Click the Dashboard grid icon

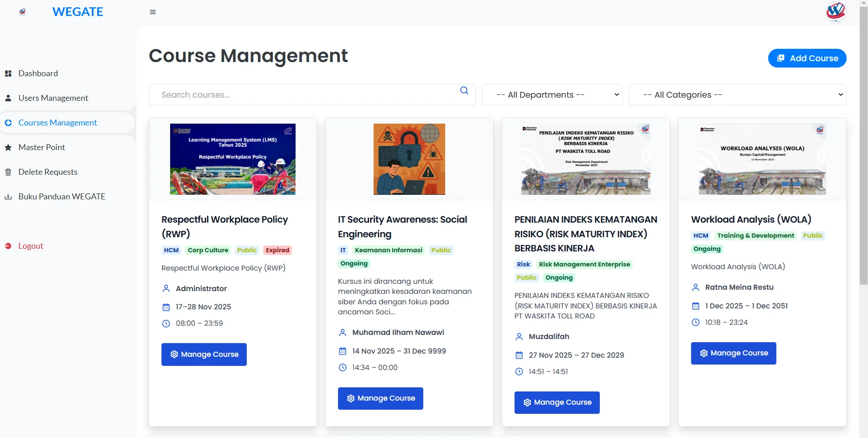click(x=8, y=73)
